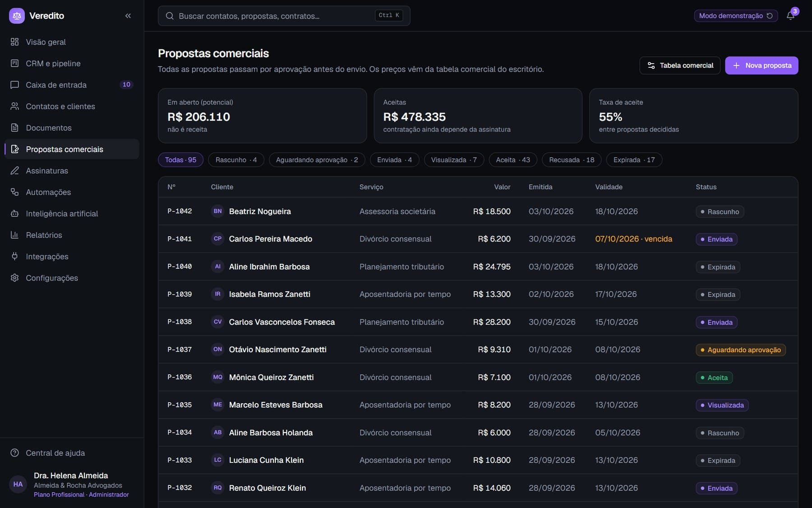Click the Nova proposta button
812x508 pixels.
point(761,65)
